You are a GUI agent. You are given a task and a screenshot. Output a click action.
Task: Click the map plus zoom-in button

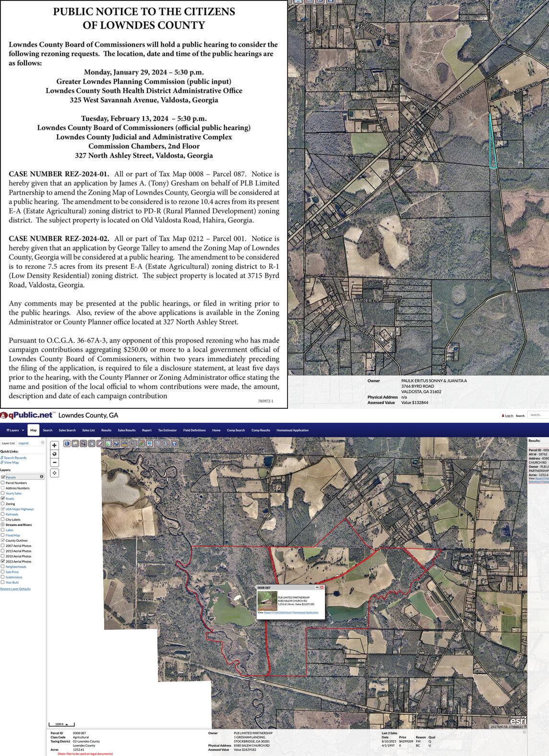[x=54, y=445]
